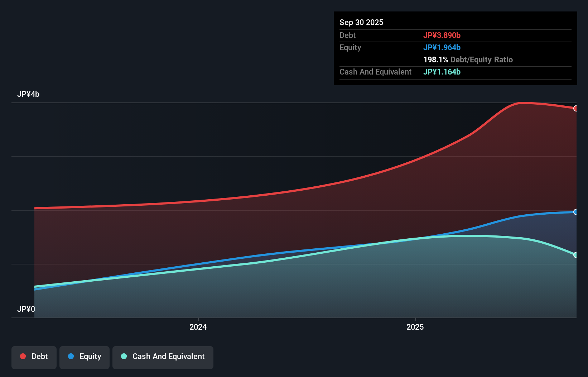The image size is (588, 377).
Task: Click the blue Equity legend dot
Action: (x=71, y=356)
